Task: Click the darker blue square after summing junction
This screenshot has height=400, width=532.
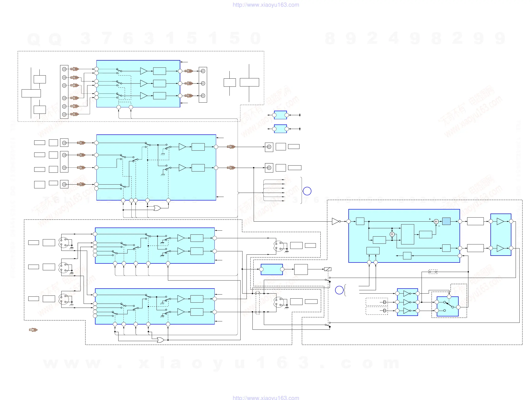Action: (446, 221)
